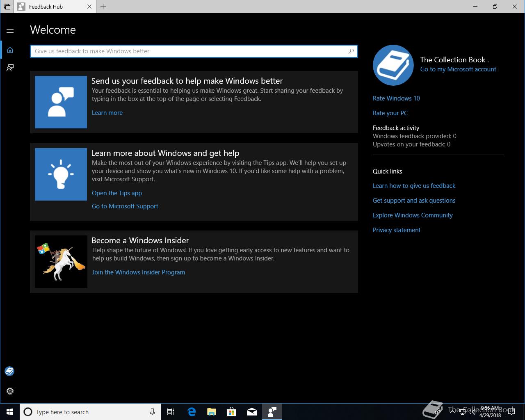Join the Windows Insider Program
Viewport: 525px width, 420px height.
click(x=139, y=272)
